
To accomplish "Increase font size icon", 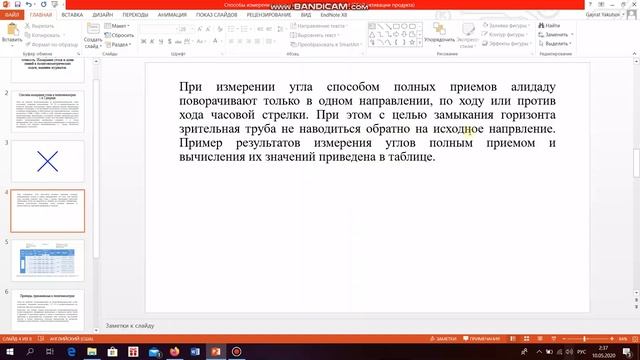I will [200, 29].
